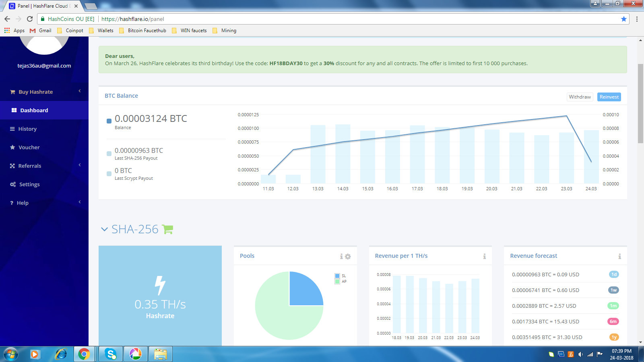Viewport: 644px width, 362px height.
Task: Open the Mining bookmarks folder
Action: [224, 31]
